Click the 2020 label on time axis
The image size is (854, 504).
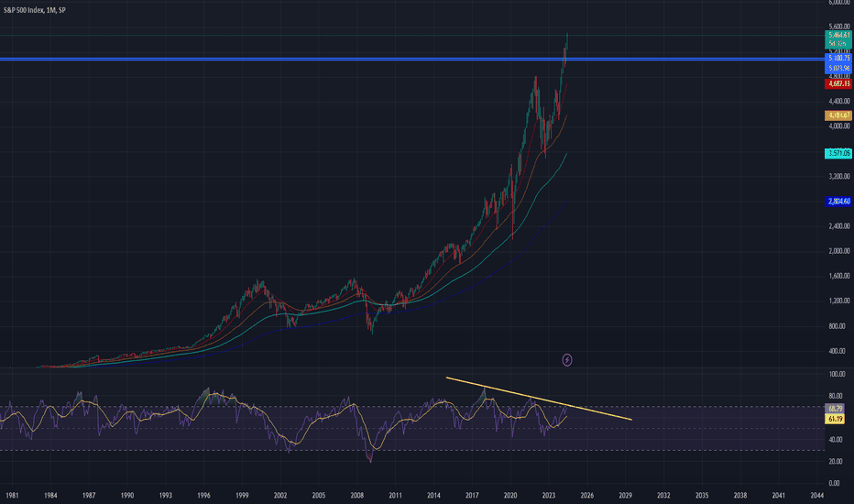click(x=510, y=495)
